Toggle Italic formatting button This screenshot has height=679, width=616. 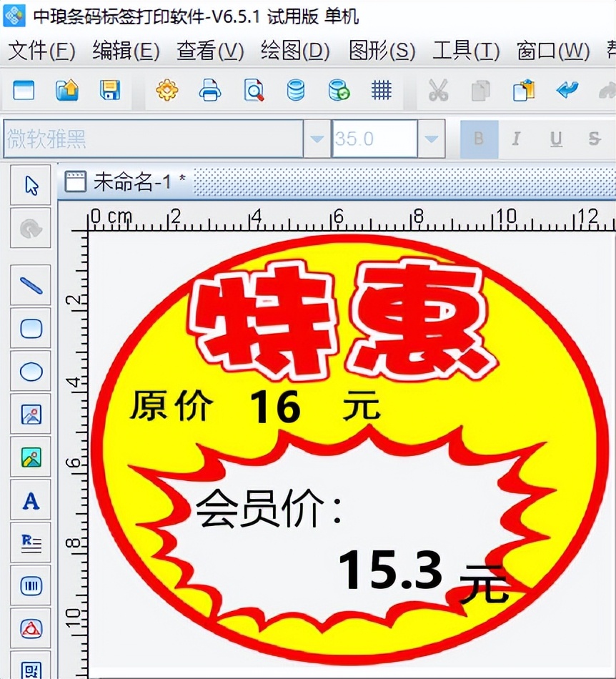pos(516,139)
